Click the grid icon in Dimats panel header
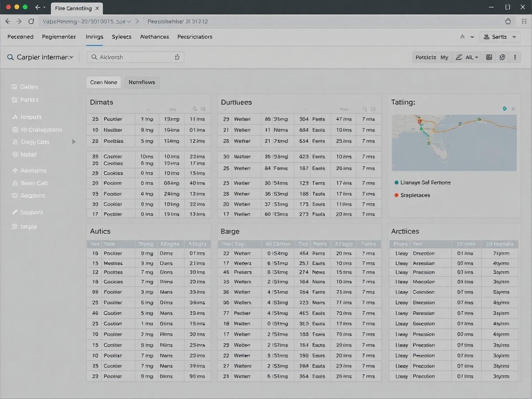The height and width of the screenshot is (399, 532). pos(203,109)
